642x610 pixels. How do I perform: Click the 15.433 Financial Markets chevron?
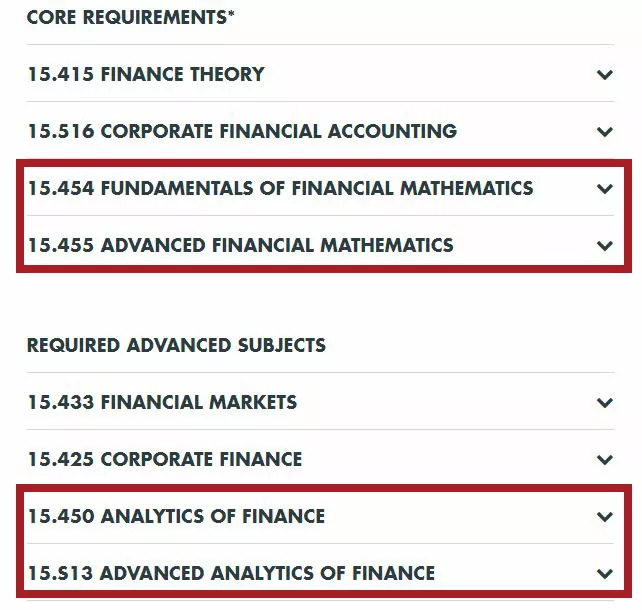604,403
